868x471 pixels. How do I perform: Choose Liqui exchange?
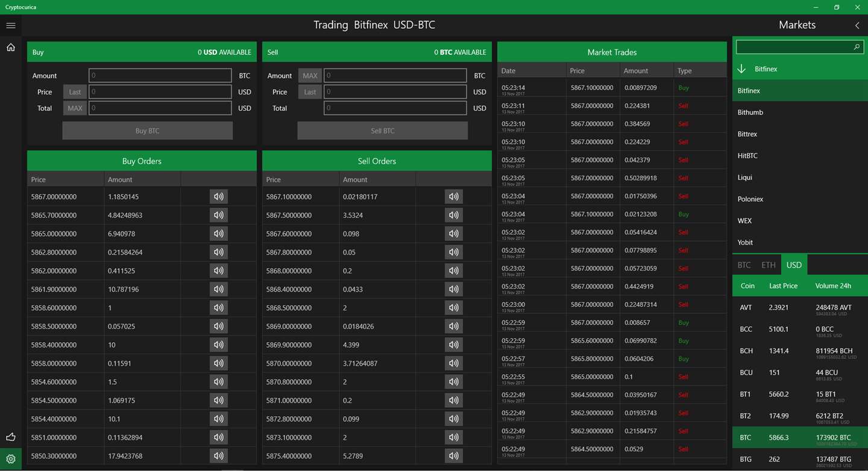click(800, 177)
